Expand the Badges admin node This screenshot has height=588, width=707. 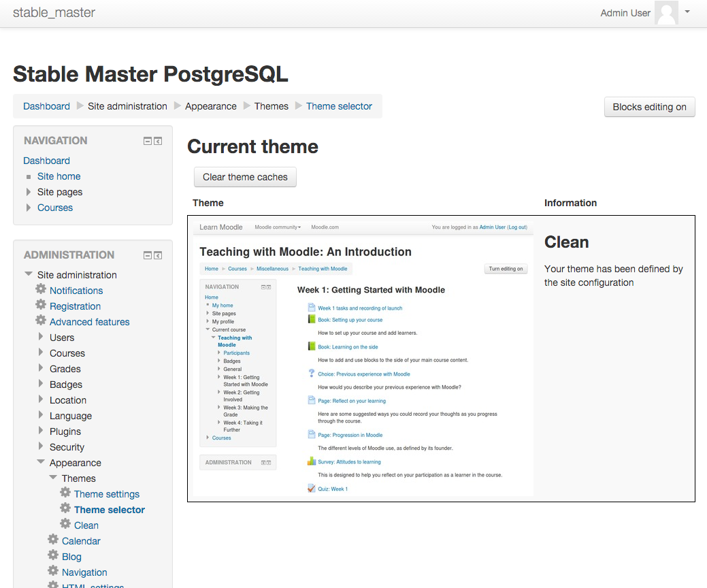41,384
